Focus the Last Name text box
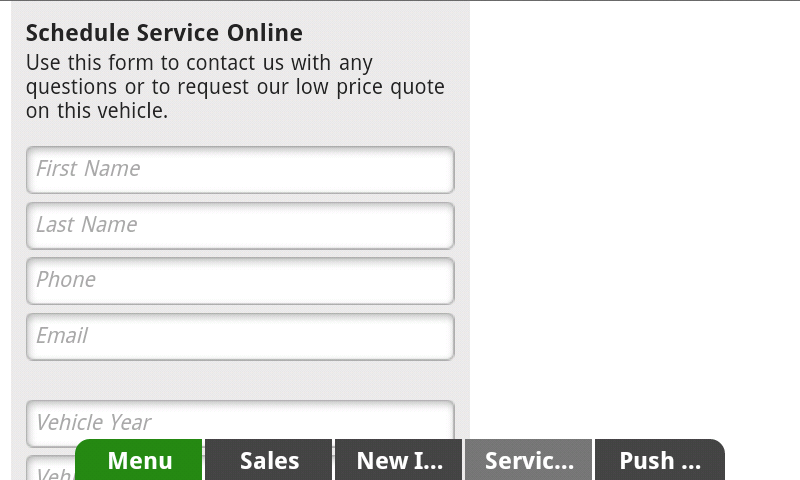800x480 pixels. (x=240, y=225)
